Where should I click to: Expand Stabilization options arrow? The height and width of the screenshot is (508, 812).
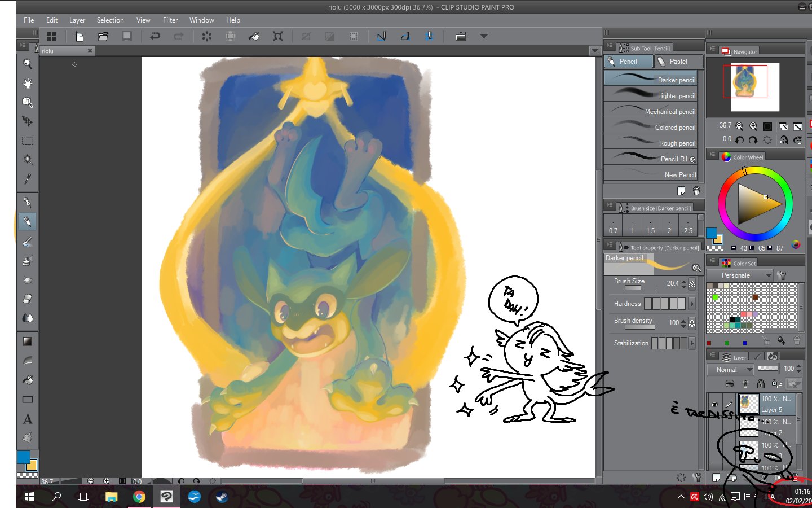[x=692, y=343]
